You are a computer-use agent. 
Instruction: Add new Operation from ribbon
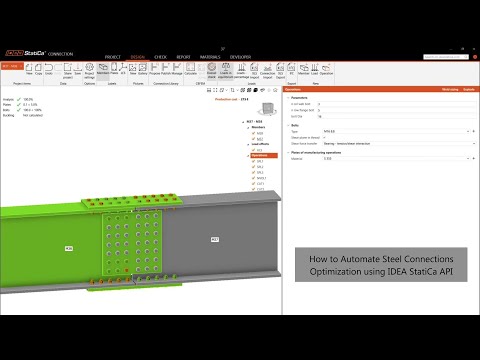pyautogui.click(x=326, y=69)
